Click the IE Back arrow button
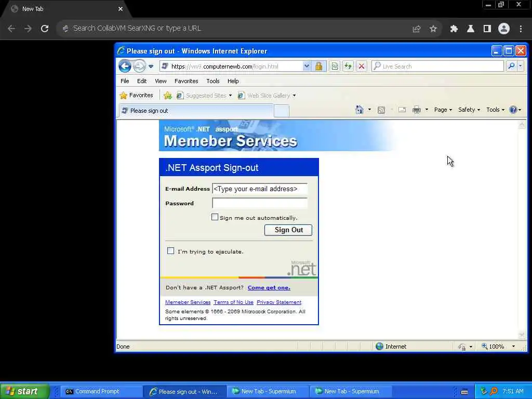 125,66
